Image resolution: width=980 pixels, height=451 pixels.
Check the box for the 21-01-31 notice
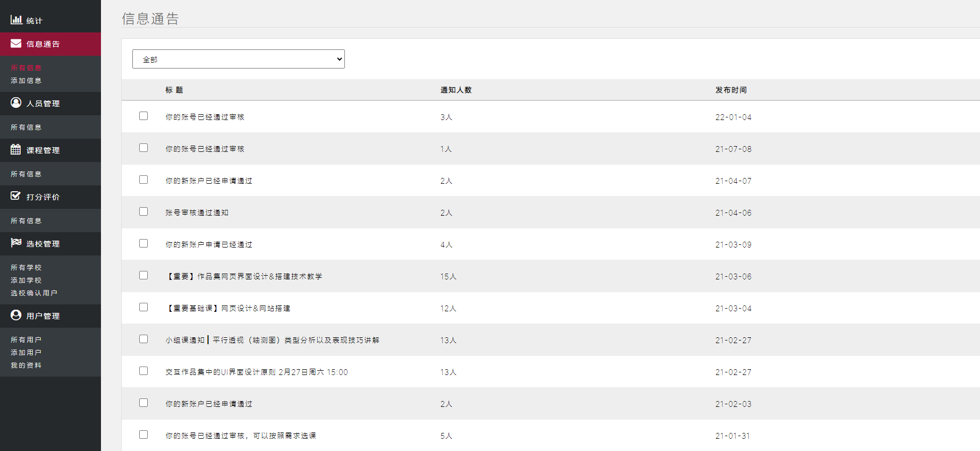[x=143, y=435]
